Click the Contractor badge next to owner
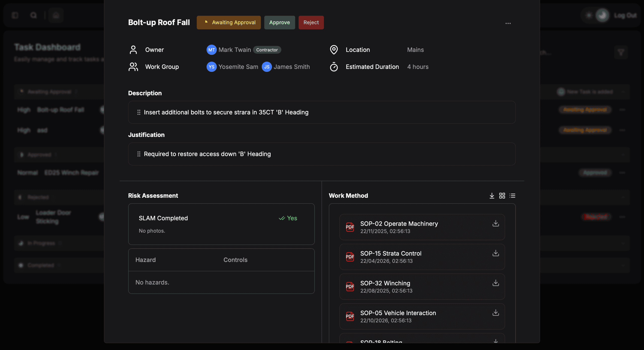 (267, 50)
